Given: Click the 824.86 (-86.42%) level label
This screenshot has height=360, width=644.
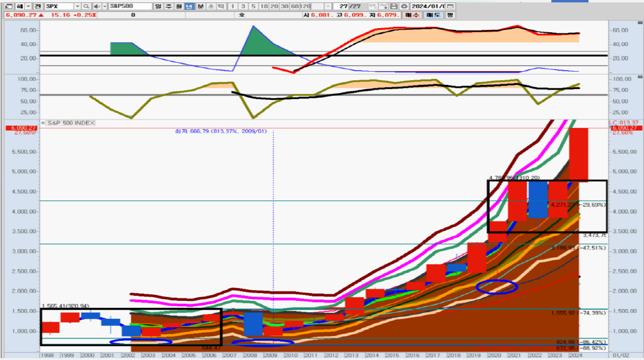Looking at the screenshot, I should 581,342.
